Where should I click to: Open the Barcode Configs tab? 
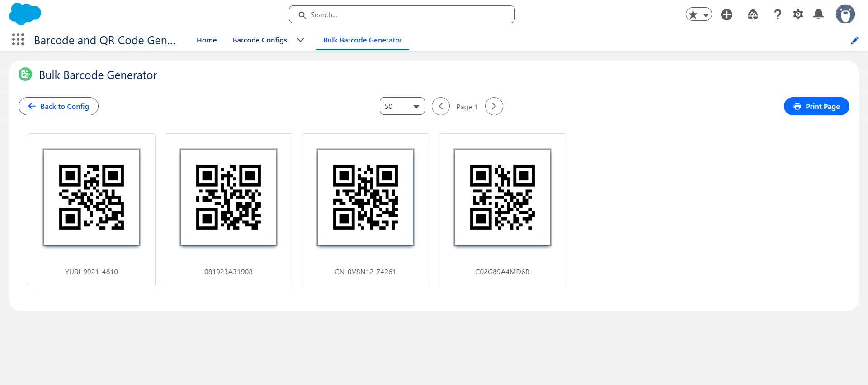[x=260, y=40]
